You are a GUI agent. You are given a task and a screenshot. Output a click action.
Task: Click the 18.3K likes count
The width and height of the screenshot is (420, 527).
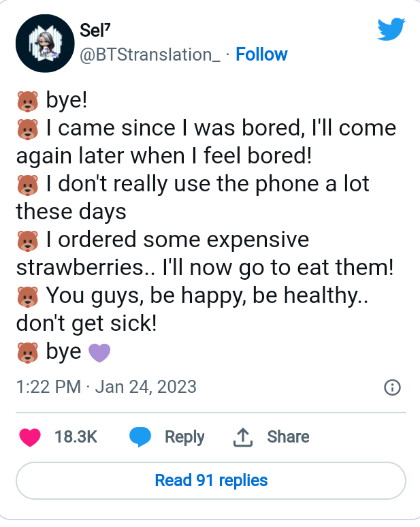pyautogui.click(x=76, y=437)
